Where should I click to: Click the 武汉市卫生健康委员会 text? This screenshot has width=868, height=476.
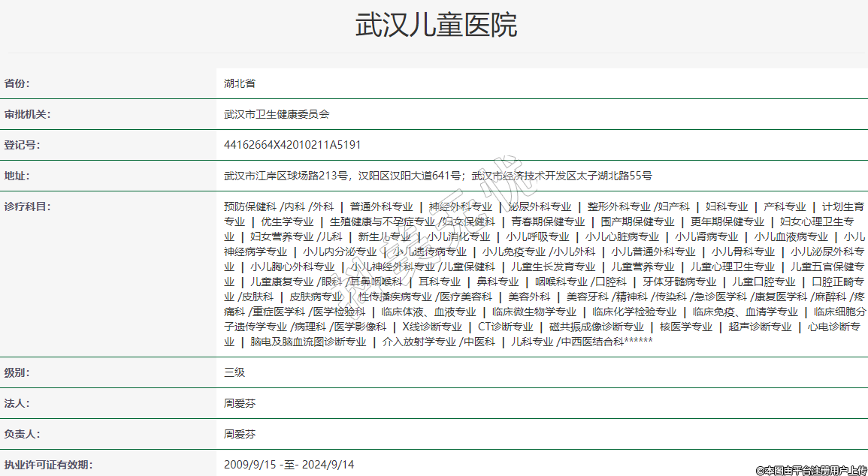click(277, 114)
